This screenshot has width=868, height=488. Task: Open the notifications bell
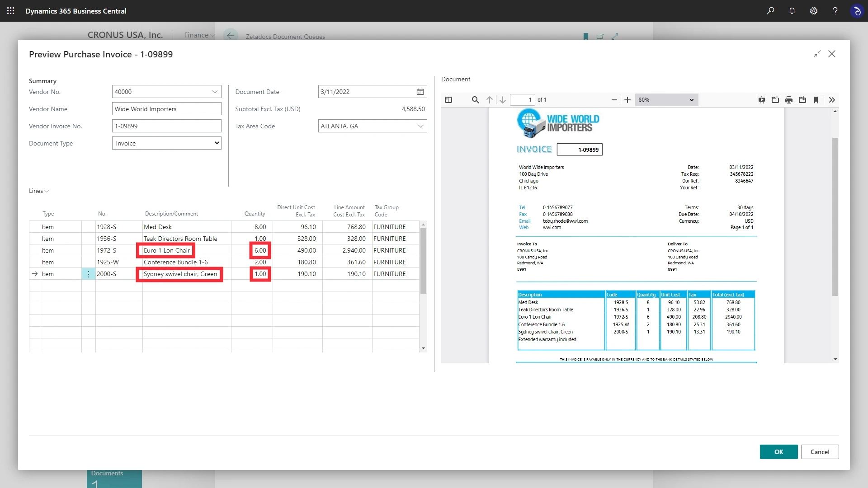coord(792,11)
